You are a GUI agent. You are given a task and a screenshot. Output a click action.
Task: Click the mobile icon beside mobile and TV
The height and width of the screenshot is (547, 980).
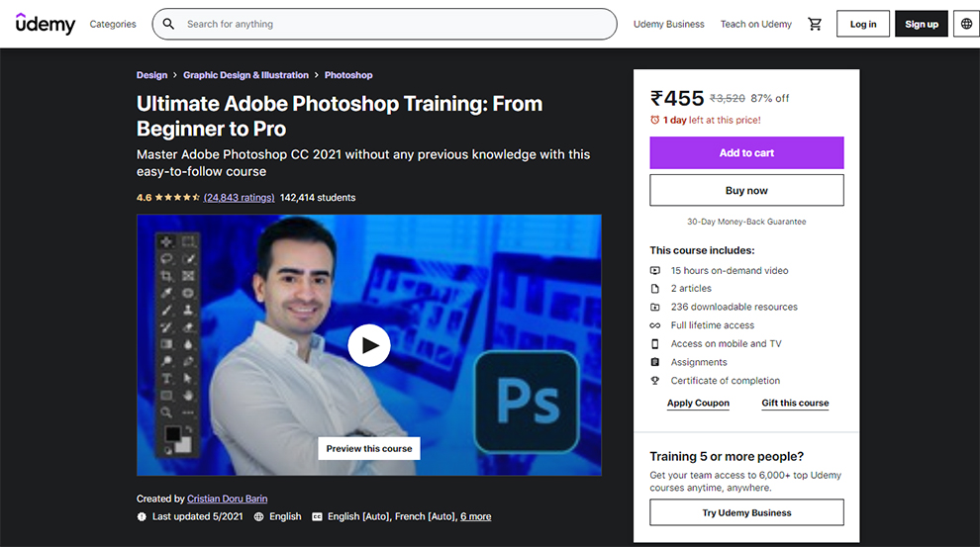pos(655,343)
